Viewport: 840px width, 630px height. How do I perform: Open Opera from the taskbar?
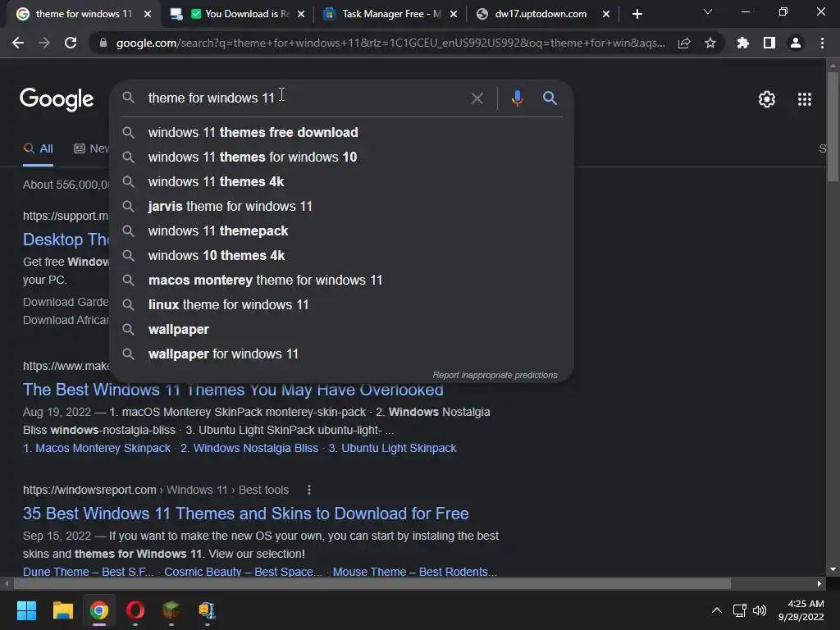pyautogui.click(x=135, y=610)
